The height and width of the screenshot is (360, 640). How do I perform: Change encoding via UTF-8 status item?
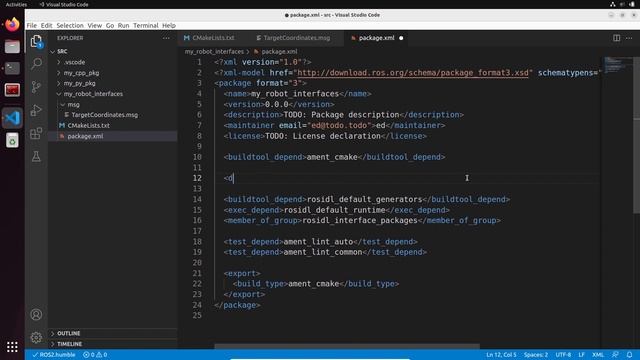point(563,355)
